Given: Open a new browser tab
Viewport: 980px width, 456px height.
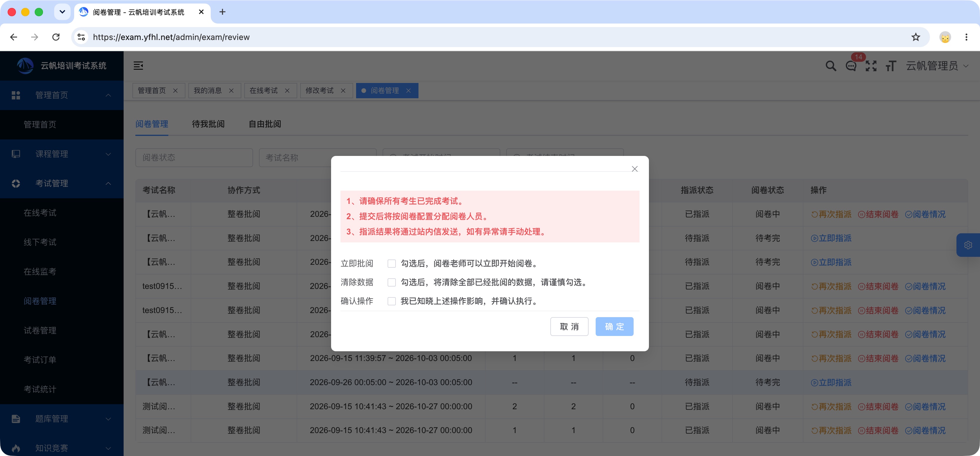Looking at the screenshot, I should click(222, 12).
